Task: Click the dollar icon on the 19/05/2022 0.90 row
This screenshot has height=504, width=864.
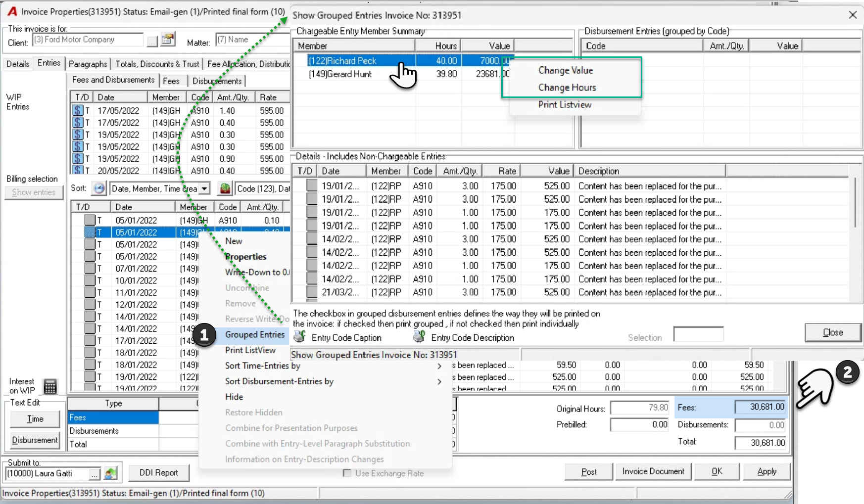Action: tap(78, 158)
